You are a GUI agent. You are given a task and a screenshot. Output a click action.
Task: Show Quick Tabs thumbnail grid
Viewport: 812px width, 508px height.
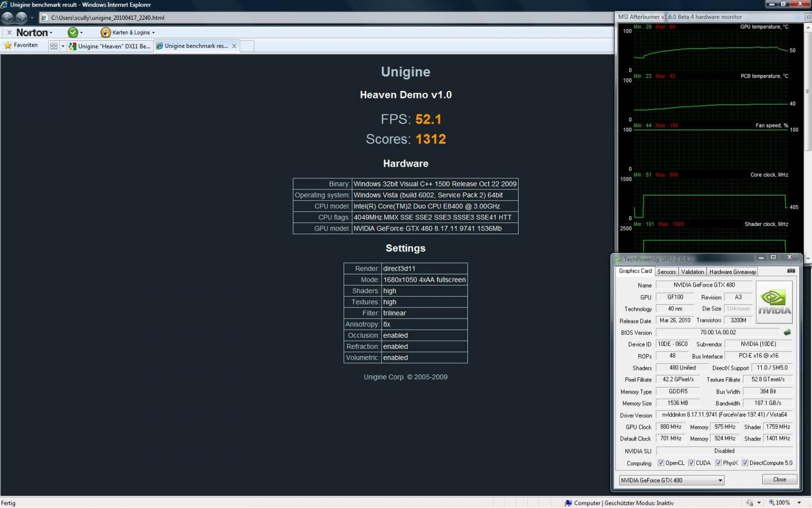(x=54, y=46)
